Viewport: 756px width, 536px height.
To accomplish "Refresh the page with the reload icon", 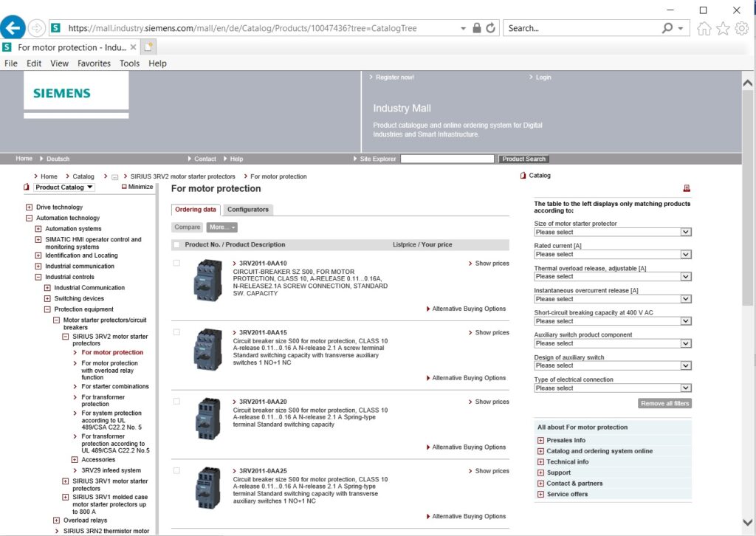I will (x=490, y=28).
